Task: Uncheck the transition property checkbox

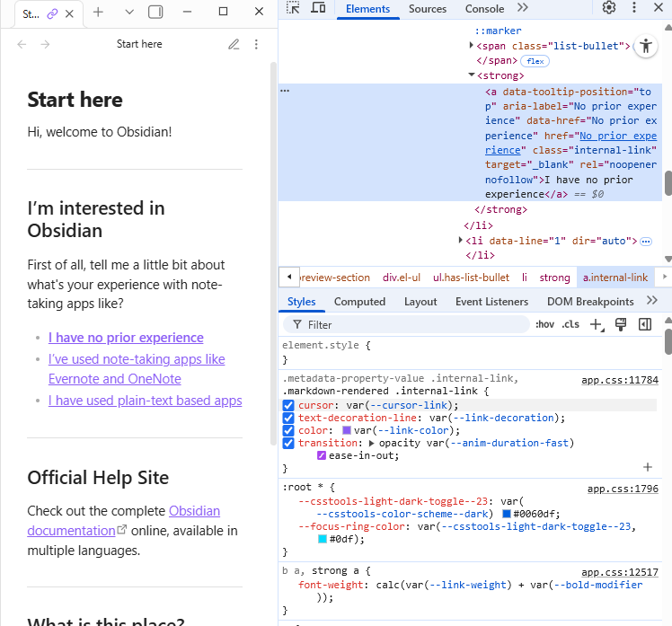Action: coord(288,444)
